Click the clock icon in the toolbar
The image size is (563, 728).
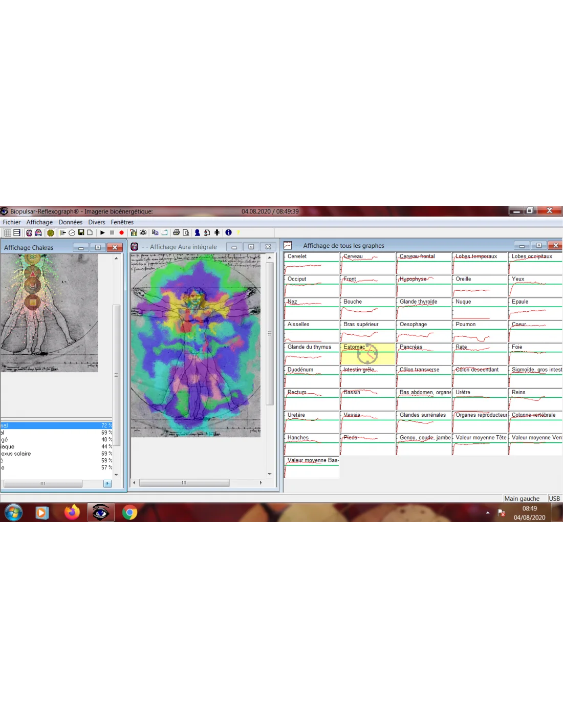pos(72,232)
